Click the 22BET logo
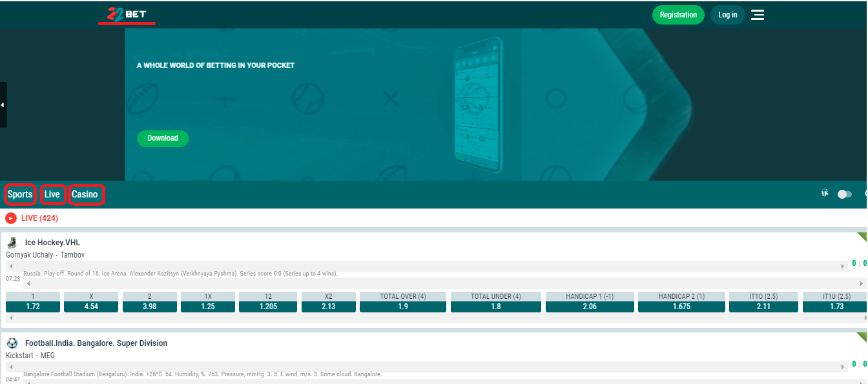This screenshot has width=868, height=384. tap(127, 14)
